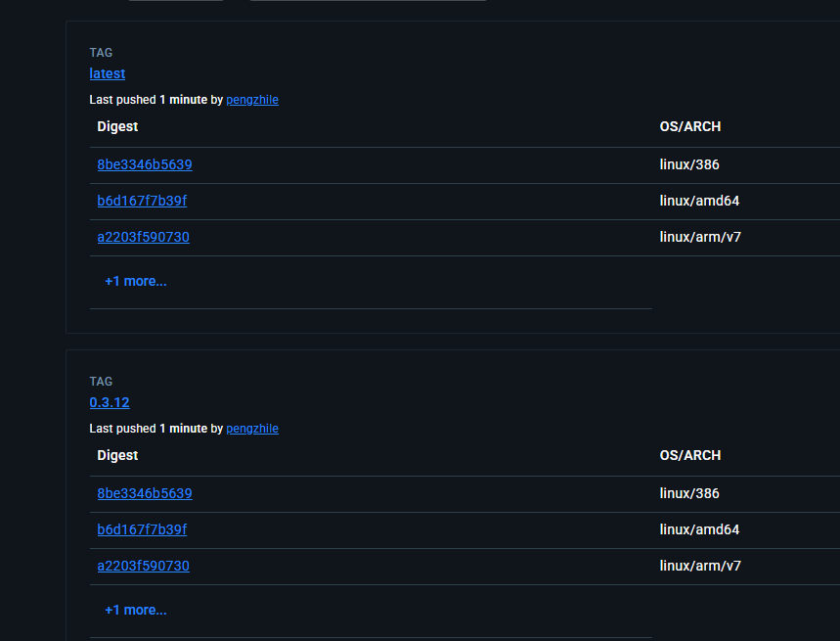Click Digest column header in latest tag
The height and width of the screenshot is (641, 840).
[117, 126]
